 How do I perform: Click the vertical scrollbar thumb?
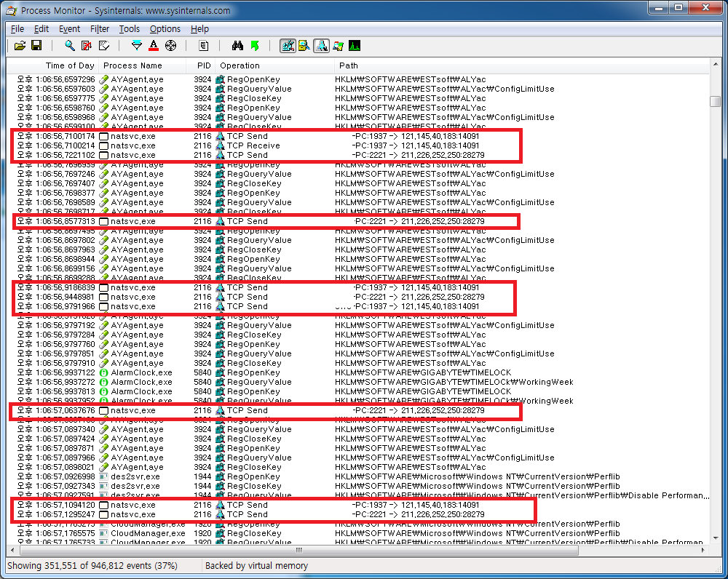click(x=715, y=101)
